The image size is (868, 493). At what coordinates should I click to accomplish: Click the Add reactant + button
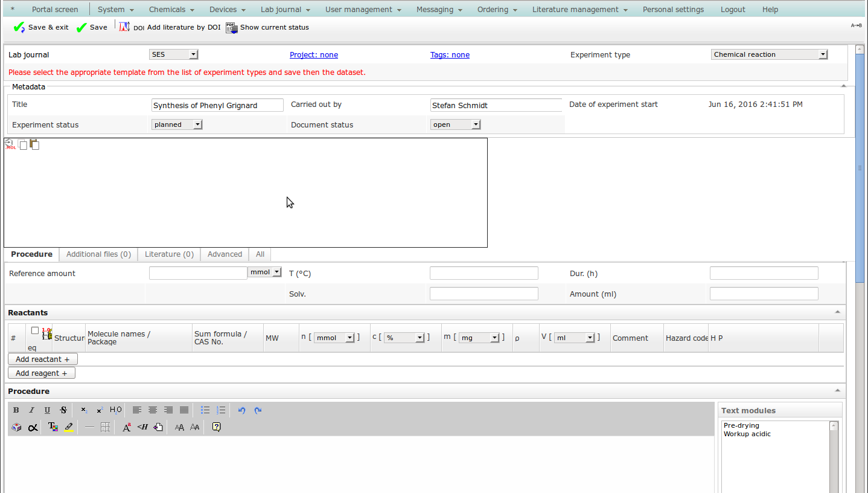click(x=43, y=359)
